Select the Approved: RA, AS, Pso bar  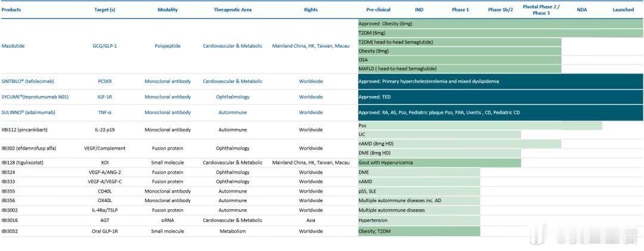(500, 112)
